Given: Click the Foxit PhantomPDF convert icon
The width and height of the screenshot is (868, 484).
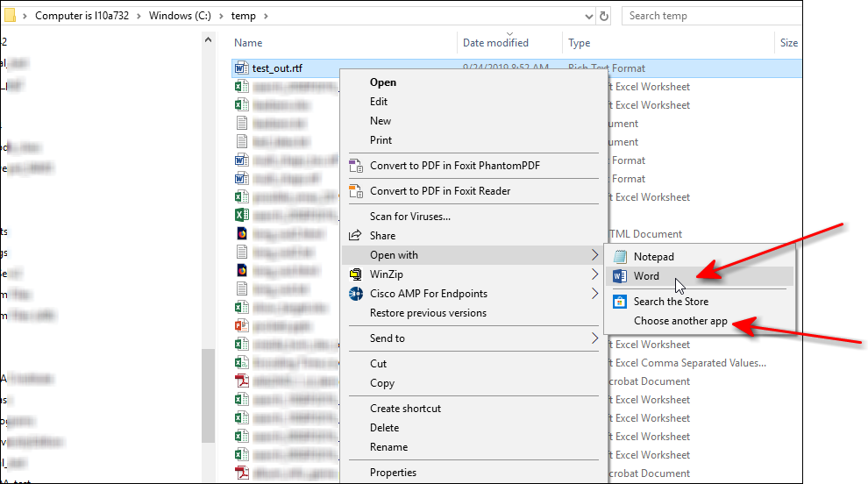Looking at the screenshot, I should coord(356,166).
